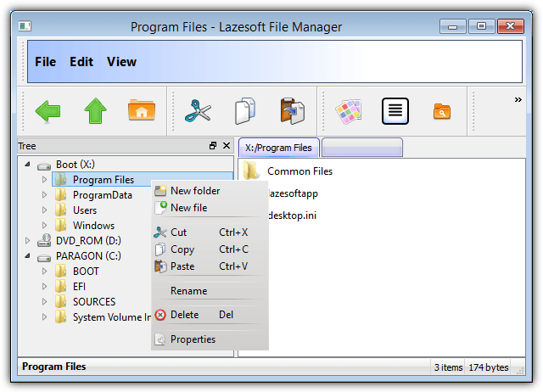Click the green Back arrow toolbar icon
Image resolution: width=543 pixels, height=392 pixels.
click(48, 111)
